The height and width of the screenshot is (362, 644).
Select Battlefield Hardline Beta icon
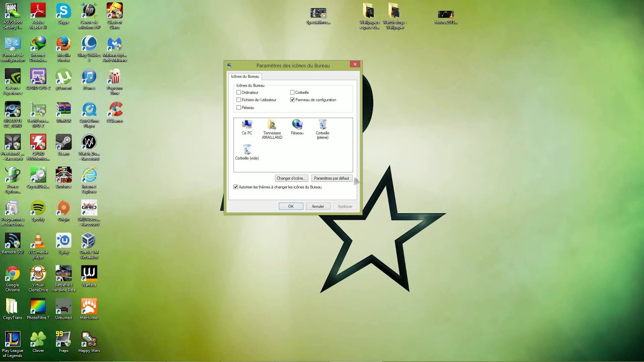click(x=63, y=279)
